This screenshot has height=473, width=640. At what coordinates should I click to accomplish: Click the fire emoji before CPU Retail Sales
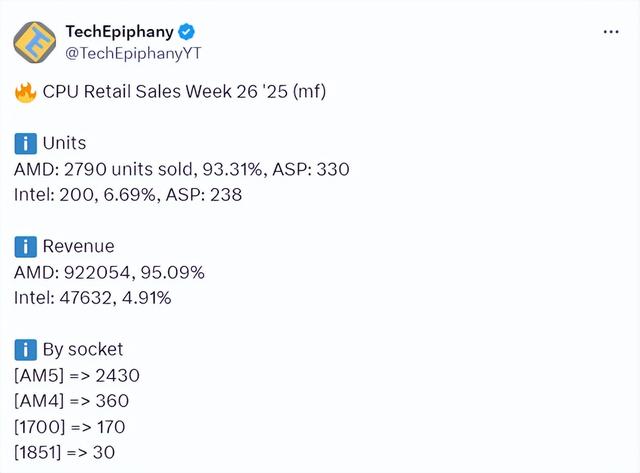pos(25,92)
